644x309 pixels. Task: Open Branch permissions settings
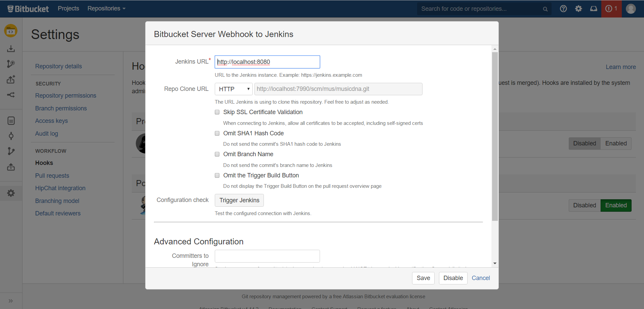pyautogui.click(x=61, y=108)
